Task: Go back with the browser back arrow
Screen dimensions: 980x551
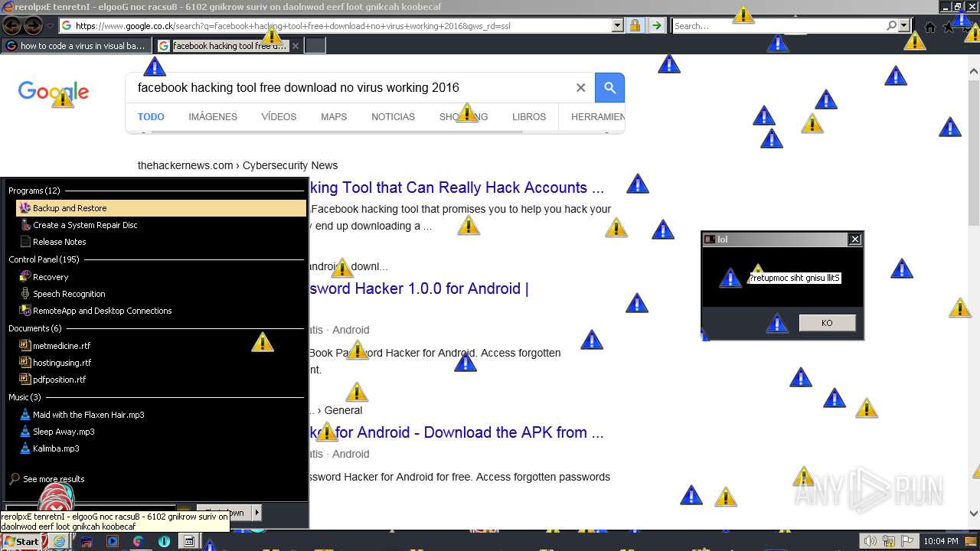Action: (11, 26)
